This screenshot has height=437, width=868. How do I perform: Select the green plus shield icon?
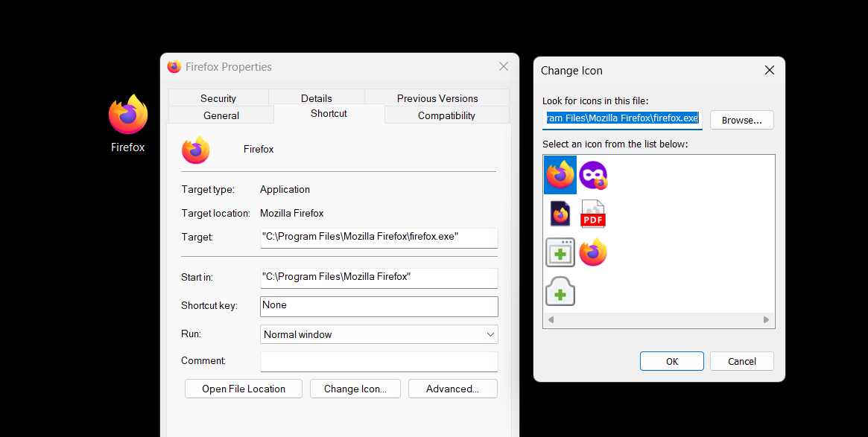pyautogui.click(x=560, y=290)
